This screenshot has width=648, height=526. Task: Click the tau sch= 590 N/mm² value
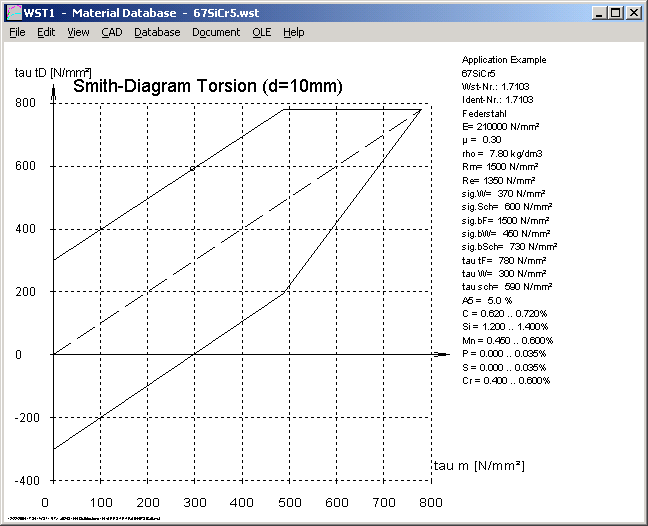coord(504,286)
